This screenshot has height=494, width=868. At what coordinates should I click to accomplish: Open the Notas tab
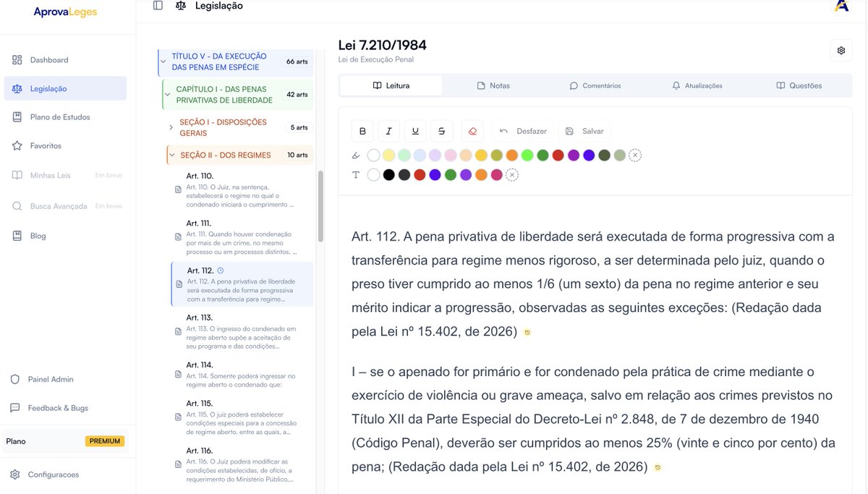[x=493, y=85]
